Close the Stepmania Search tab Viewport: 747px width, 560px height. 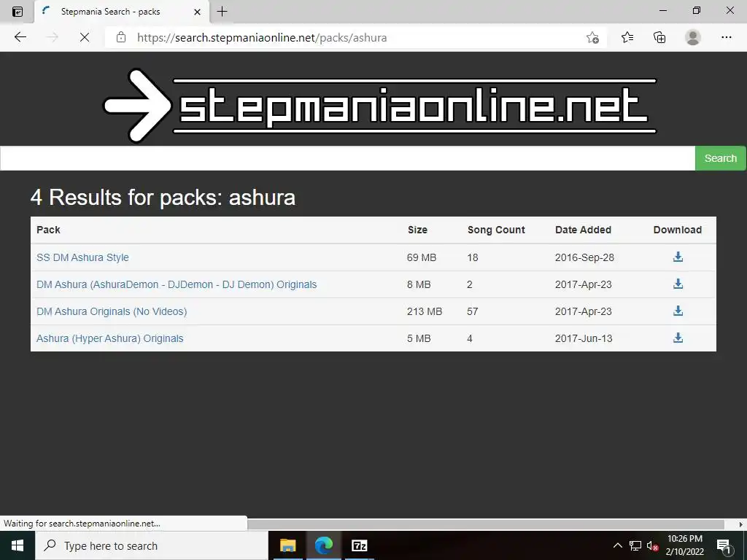click(x=197, y=12)
